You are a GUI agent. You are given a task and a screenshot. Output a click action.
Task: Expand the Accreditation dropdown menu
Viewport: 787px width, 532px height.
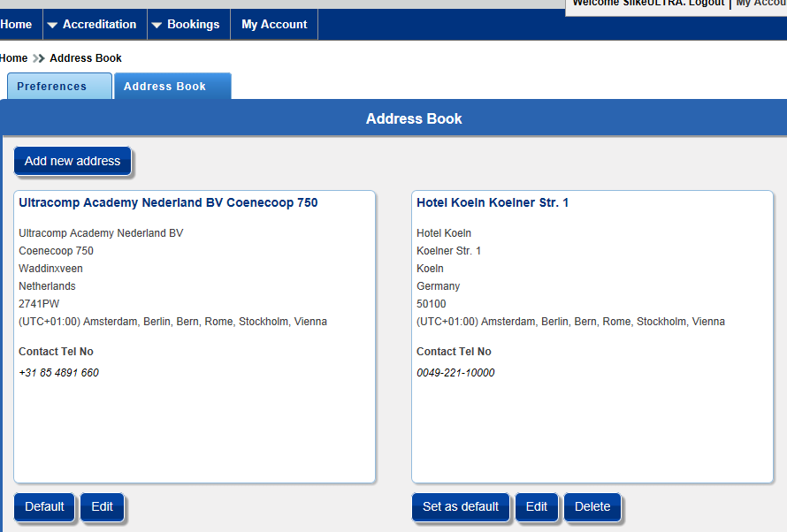95,24
